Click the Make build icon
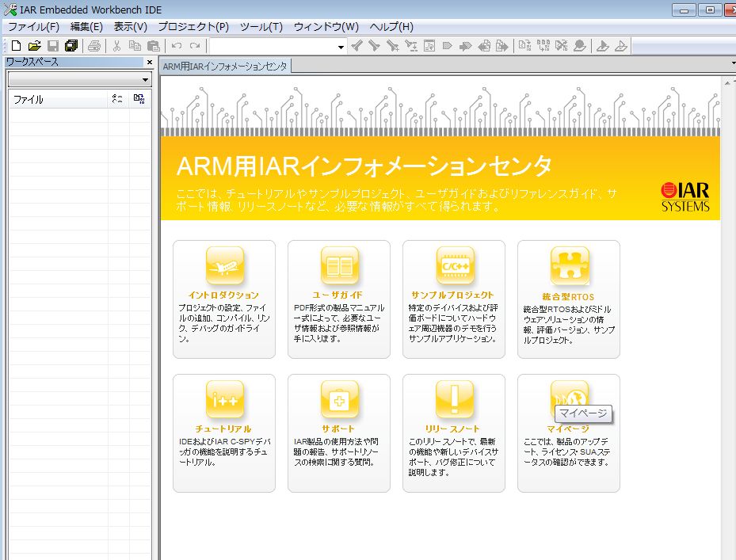736x560 pixels. click(x=543, y=45)
